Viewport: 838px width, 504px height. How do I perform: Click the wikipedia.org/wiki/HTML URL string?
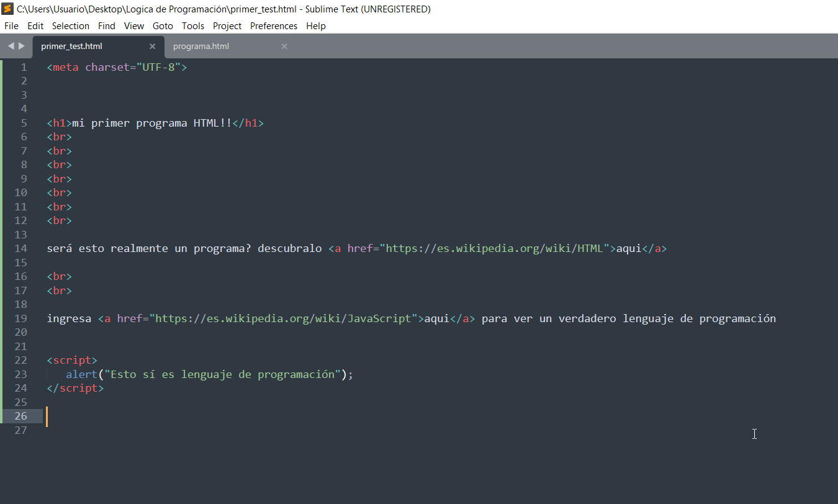[x=494, y=248]
